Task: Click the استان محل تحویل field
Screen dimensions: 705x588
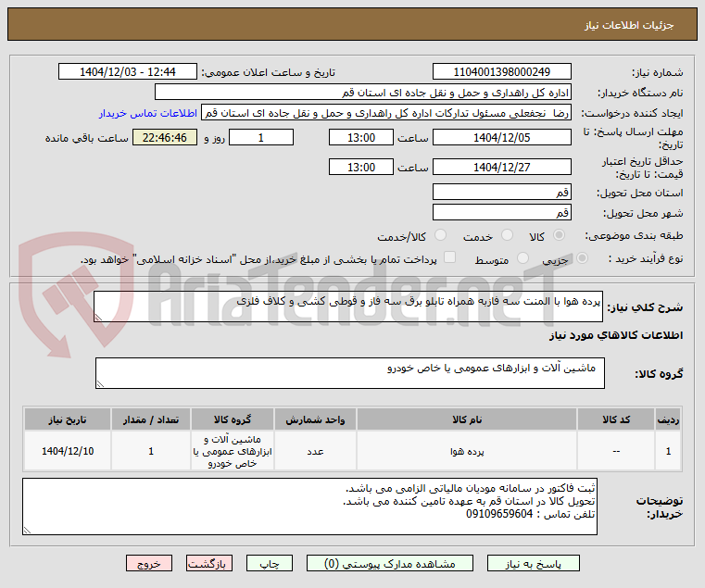Action: coord(502,192)
